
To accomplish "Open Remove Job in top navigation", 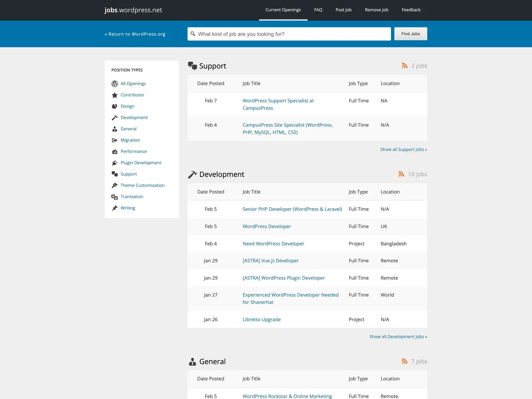I will pos(377,10).
